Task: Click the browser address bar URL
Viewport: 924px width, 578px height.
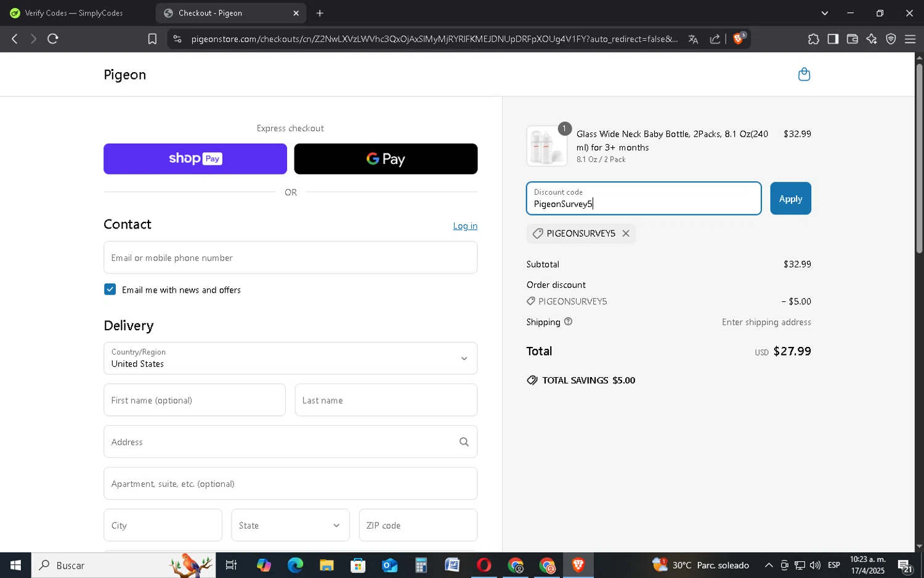Action: coord(434,39)
